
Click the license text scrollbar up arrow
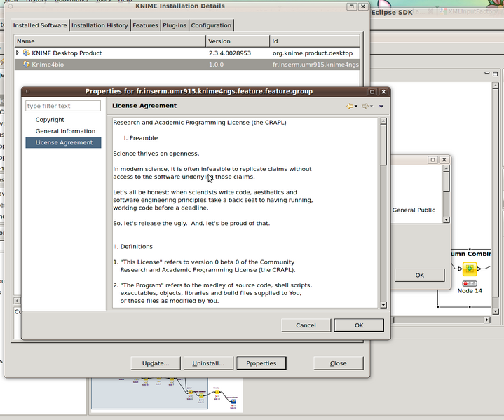pos(383,121)
